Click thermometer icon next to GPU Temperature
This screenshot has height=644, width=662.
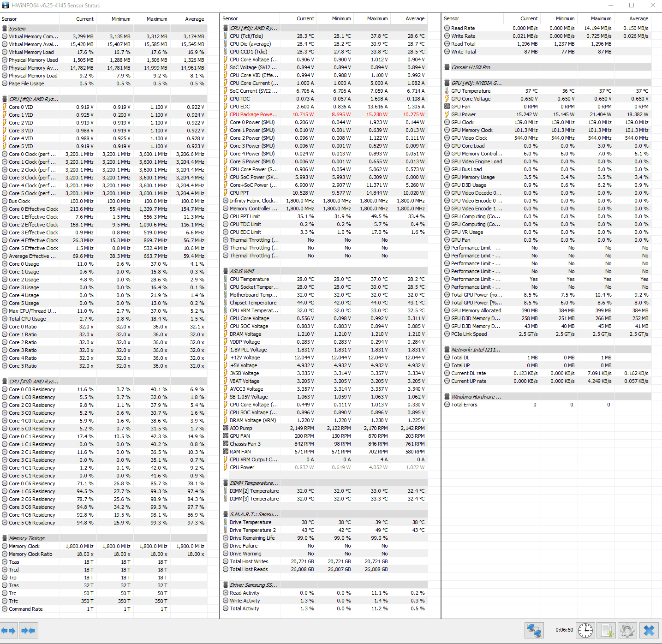447,91
